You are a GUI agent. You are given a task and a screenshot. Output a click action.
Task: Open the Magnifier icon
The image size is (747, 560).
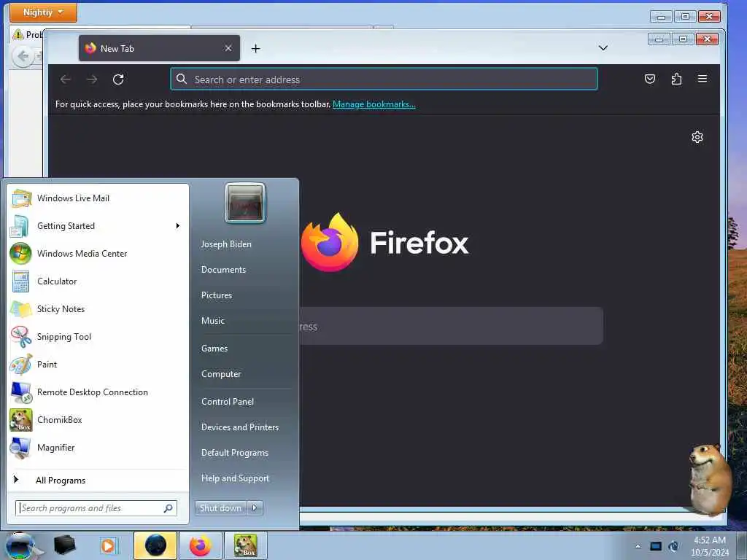coord(20,448)
